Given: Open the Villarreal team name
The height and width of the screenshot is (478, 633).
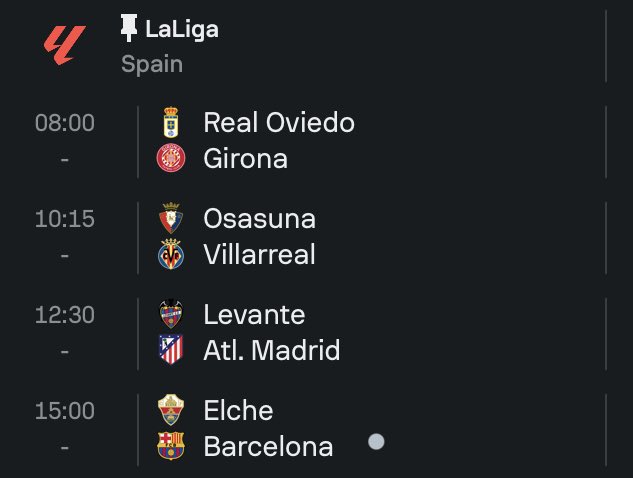Looking at the screenshot, I should tap(259, 254).
